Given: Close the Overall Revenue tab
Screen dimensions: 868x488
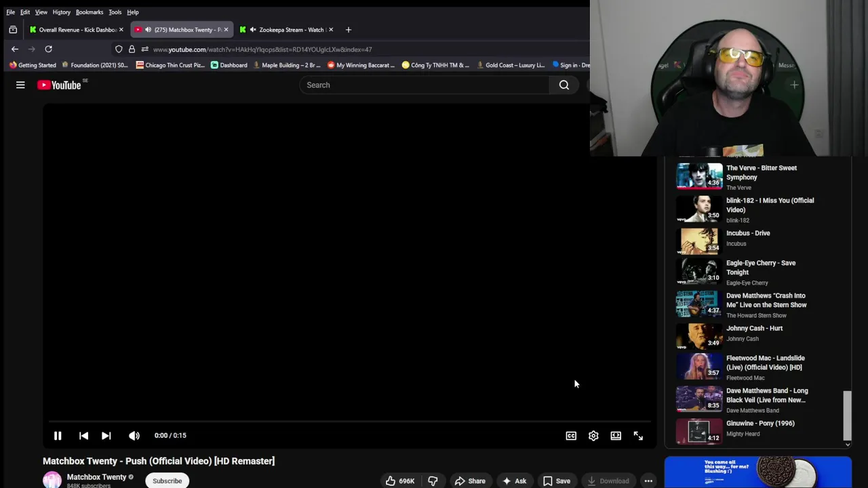Looking at the screenshot, I should pyautogui.click(x=121, y=30).
